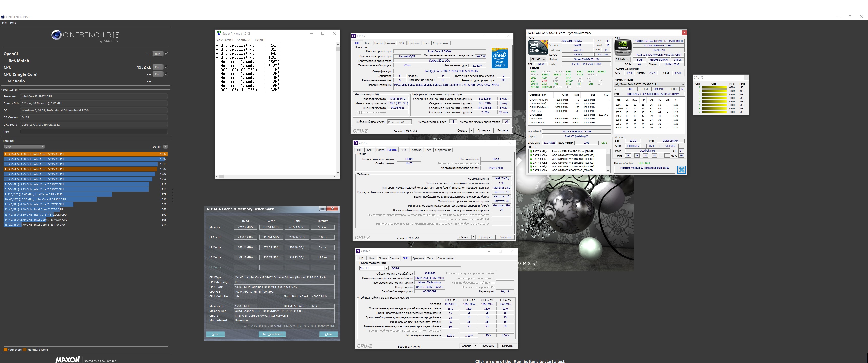The image size is (868, 363).
Task: Click the Intel Core i7 logo in HWiNFO
Action: [538, 47]
